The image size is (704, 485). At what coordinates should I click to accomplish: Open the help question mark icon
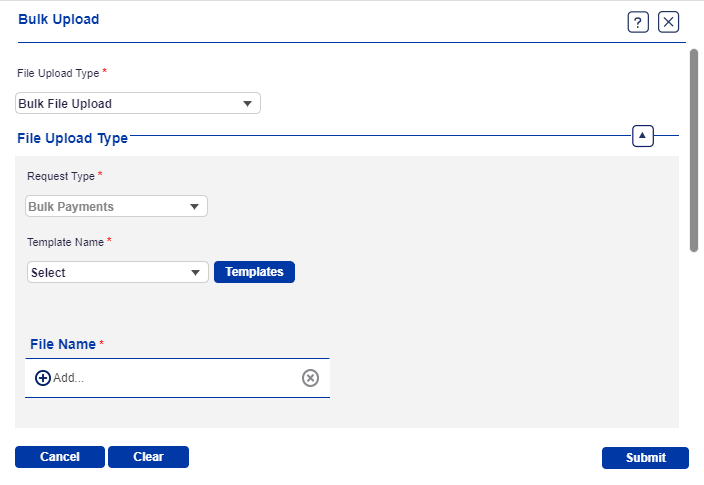(638, 22)
